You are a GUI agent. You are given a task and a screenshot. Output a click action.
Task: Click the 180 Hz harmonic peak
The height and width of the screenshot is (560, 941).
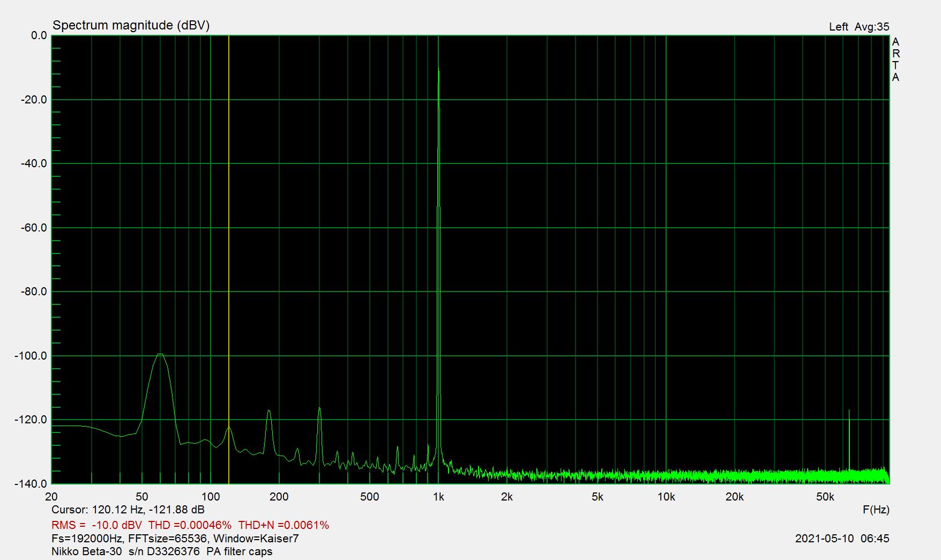(x=269, y=412)
